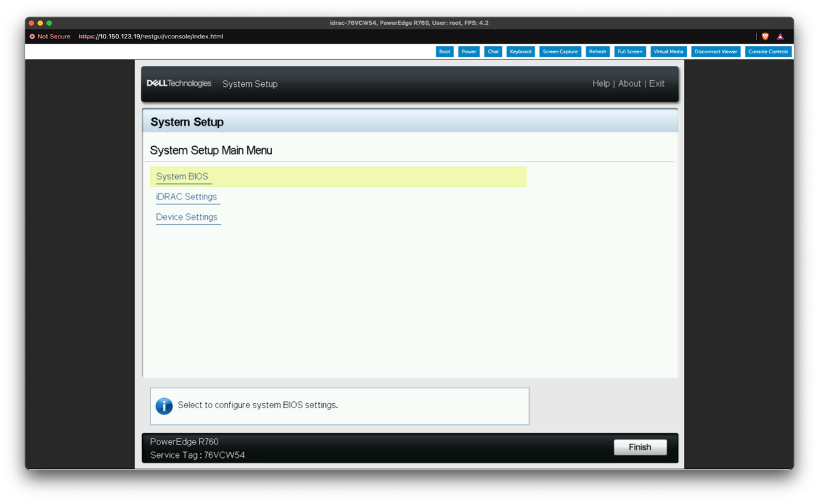
Task: Click the Help link in header
Action: pos(601,84)
